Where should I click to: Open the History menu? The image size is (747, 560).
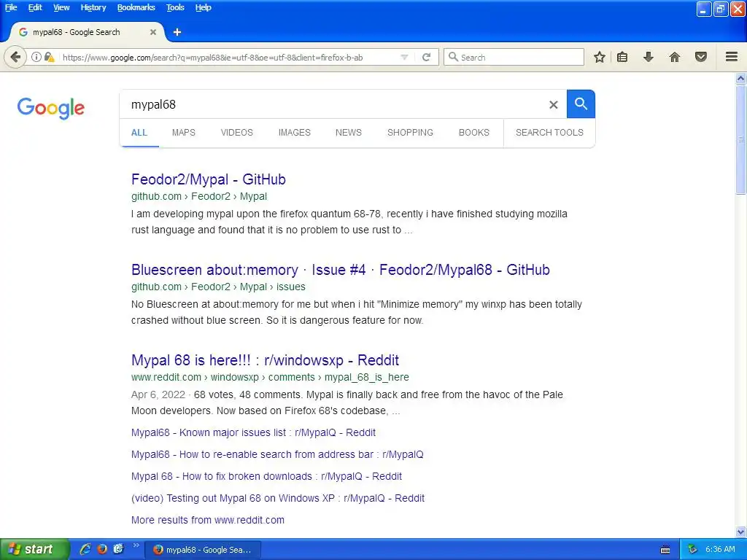93,7
